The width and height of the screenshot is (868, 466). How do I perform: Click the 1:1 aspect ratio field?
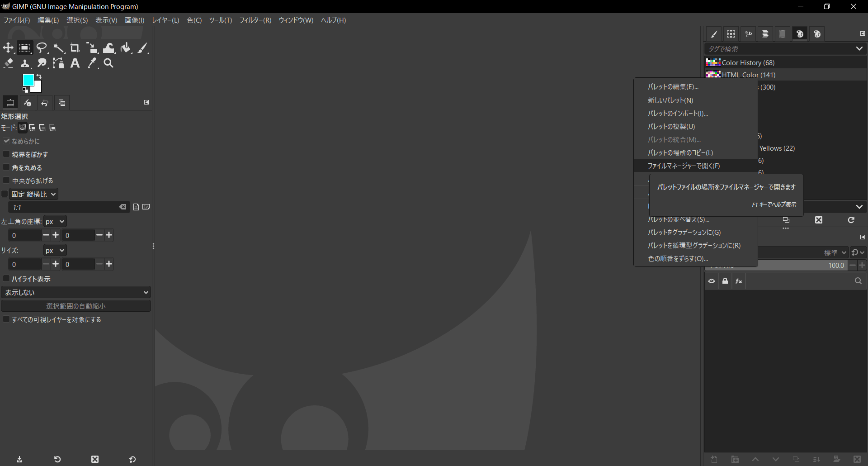tap(63, 207)
